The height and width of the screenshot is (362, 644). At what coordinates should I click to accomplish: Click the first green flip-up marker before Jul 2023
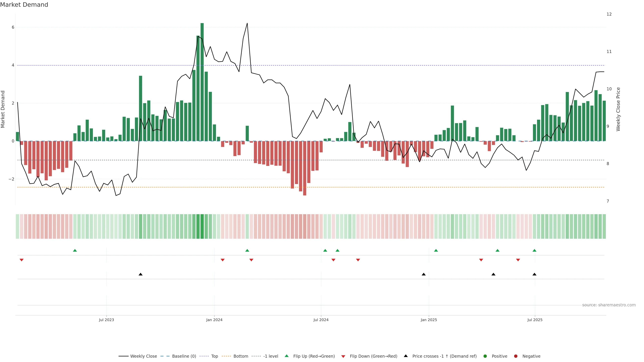tap(75, 250)
